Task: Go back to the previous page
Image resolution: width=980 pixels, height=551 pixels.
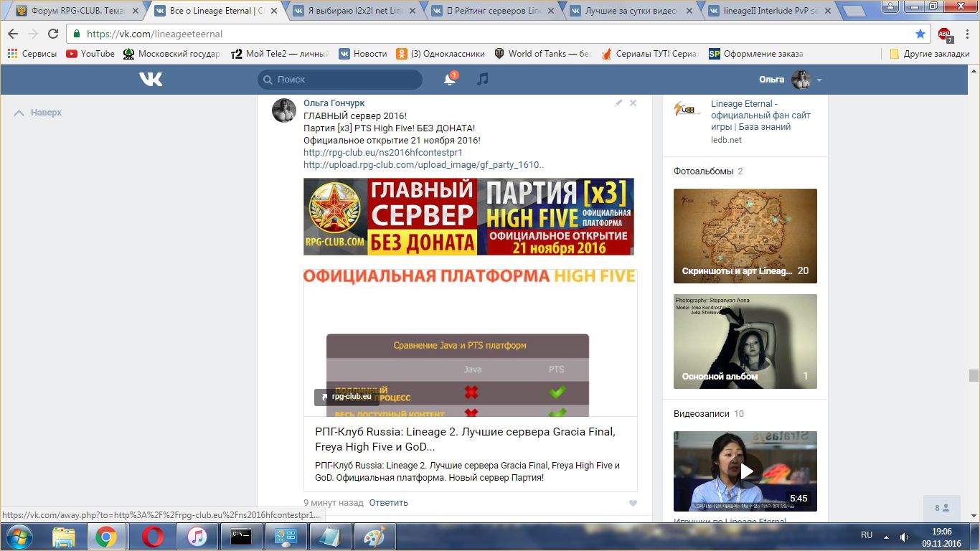Action: 13,34
